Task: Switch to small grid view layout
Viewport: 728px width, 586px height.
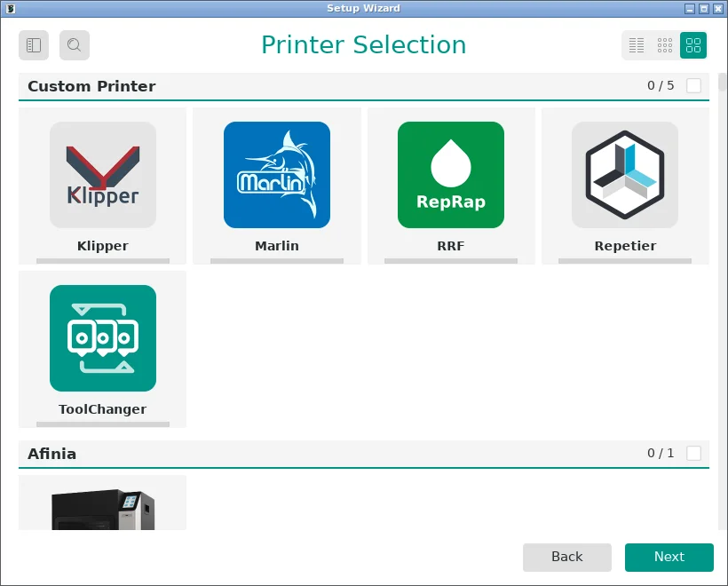Action: [x=664, y=45]
